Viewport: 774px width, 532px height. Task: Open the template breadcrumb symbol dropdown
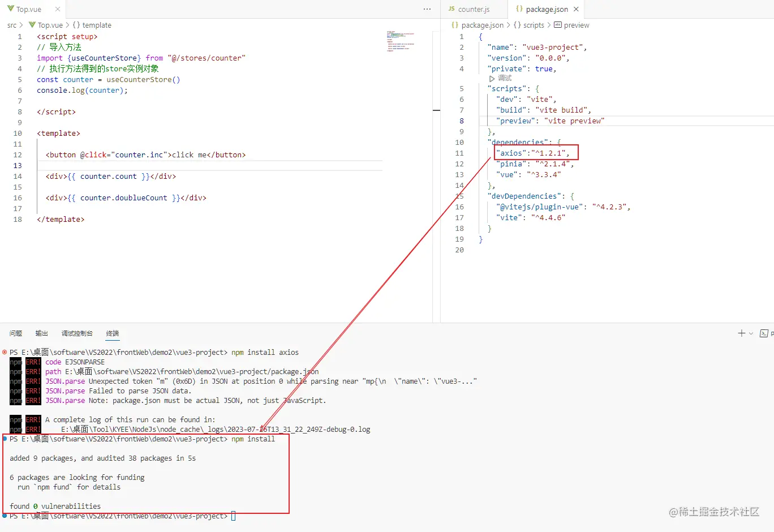click(x=92, y=25)
